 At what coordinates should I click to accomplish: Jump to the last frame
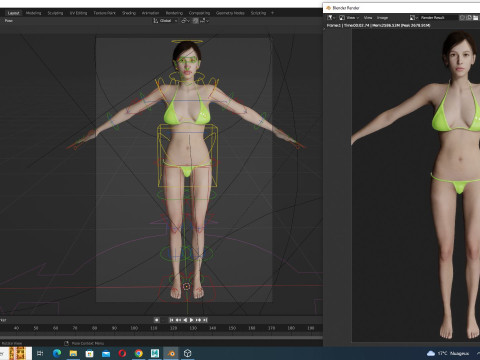[x=205, y=320]
